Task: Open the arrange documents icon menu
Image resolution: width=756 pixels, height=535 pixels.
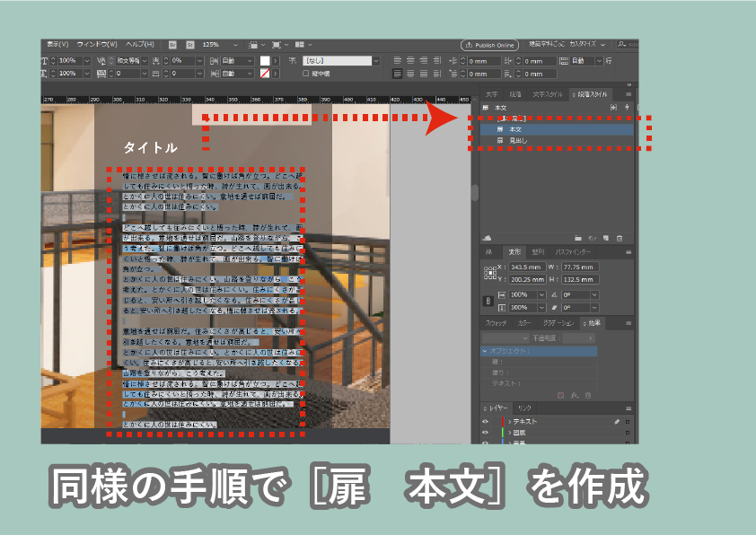Action: coord(303,45)
